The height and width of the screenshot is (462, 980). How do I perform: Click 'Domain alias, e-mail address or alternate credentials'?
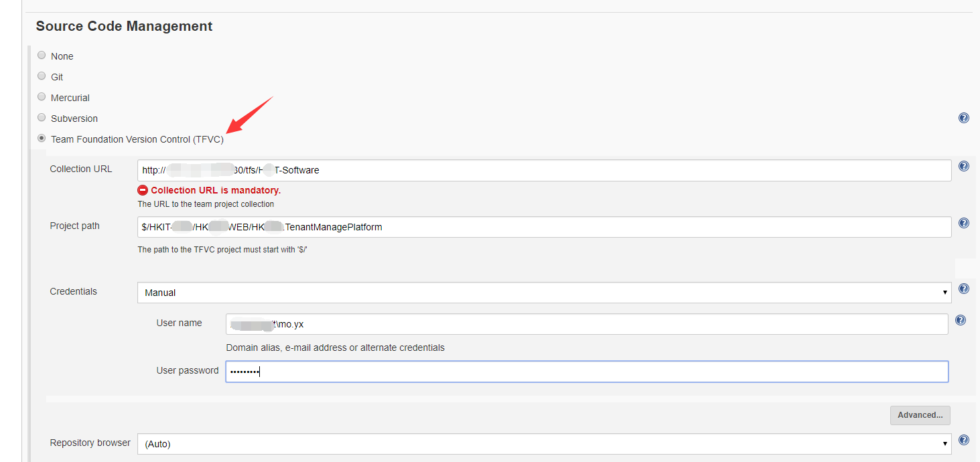coord(335,348)
